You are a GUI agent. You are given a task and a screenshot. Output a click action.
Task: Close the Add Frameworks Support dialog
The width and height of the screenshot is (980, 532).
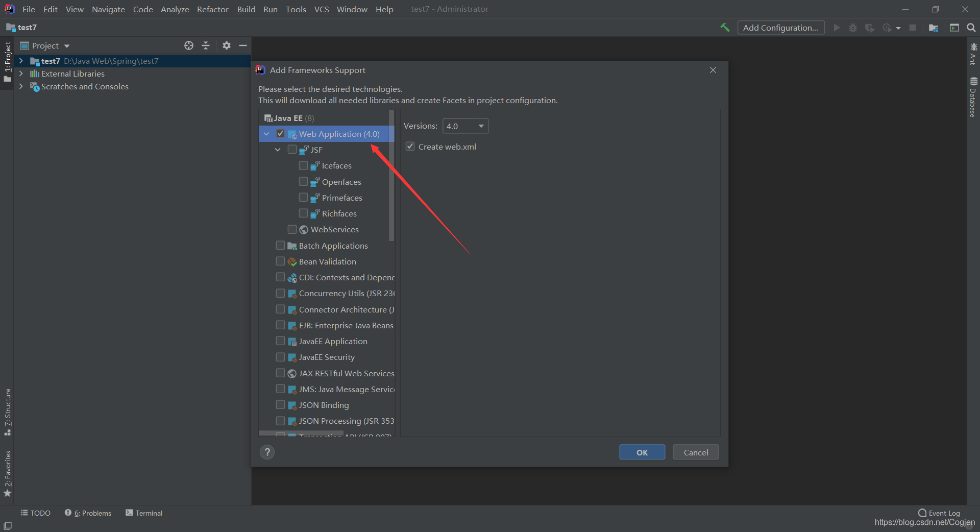(713, 70)
